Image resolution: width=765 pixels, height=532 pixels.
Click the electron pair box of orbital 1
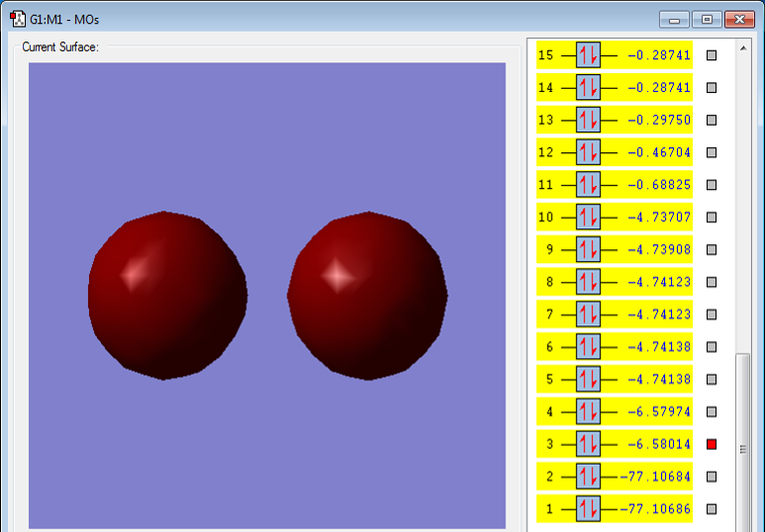(x=588, y=509)
